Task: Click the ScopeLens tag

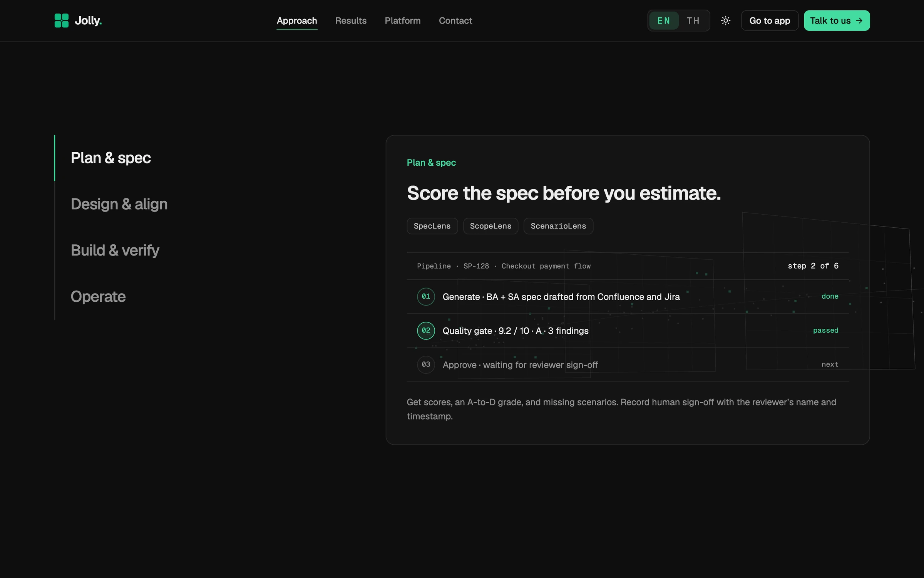Action: click(x=490, y=226)
